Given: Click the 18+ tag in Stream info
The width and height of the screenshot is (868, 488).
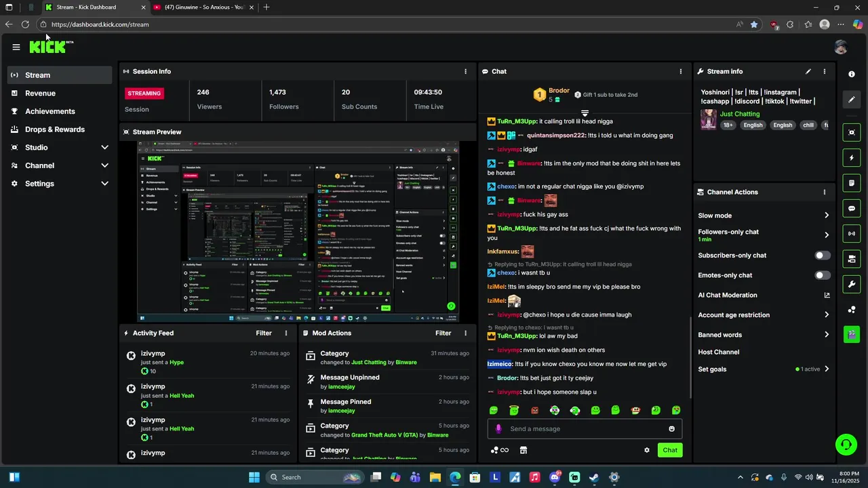Looking at the screenshot, I should click(728, 125).
